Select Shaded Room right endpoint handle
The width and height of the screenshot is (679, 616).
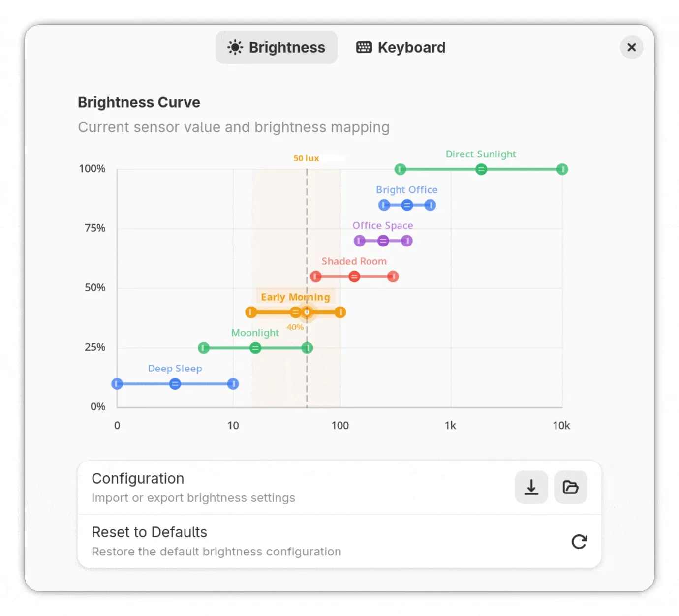393,277
